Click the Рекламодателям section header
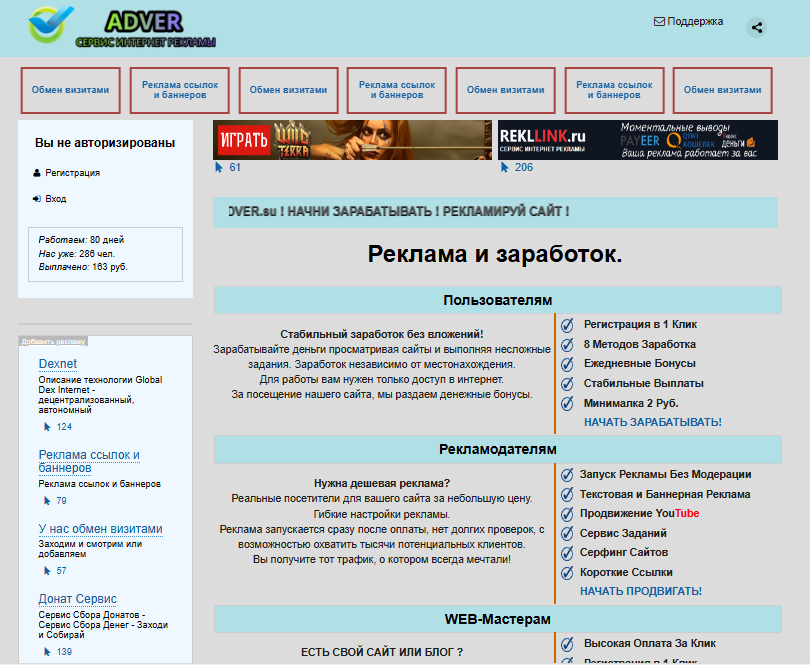This screenshot has width=810, height=665. (497, 449)
